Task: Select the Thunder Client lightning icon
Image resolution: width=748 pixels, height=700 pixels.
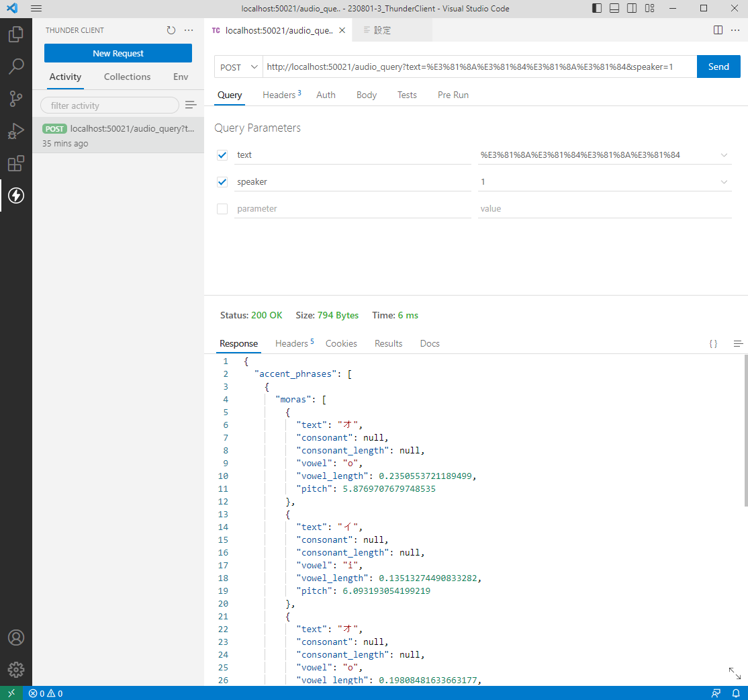Action: coord(15,195)
